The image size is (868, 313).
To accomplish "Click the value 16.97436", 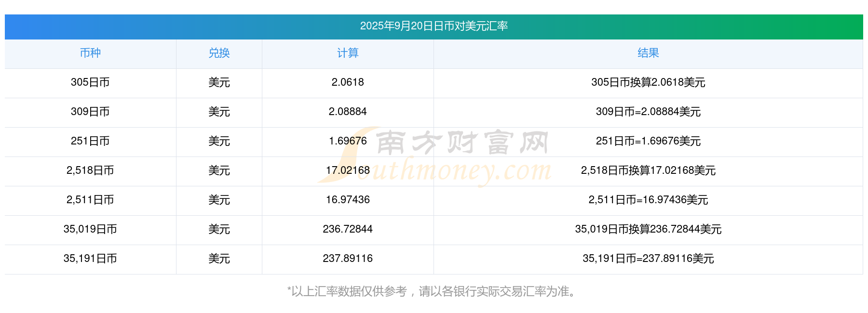I will pyautogui.click(x=348, y=200).
